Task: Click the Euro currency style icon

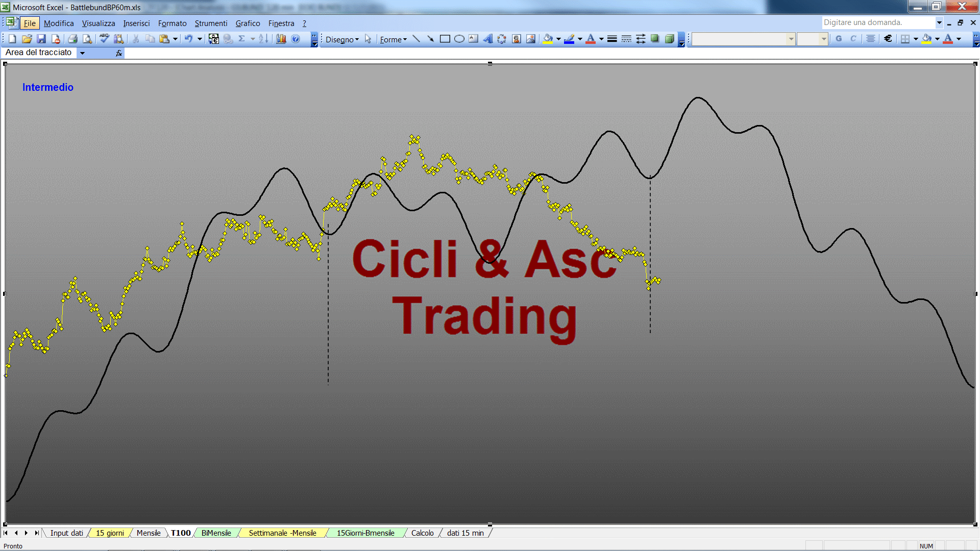Action: [888, 39]
